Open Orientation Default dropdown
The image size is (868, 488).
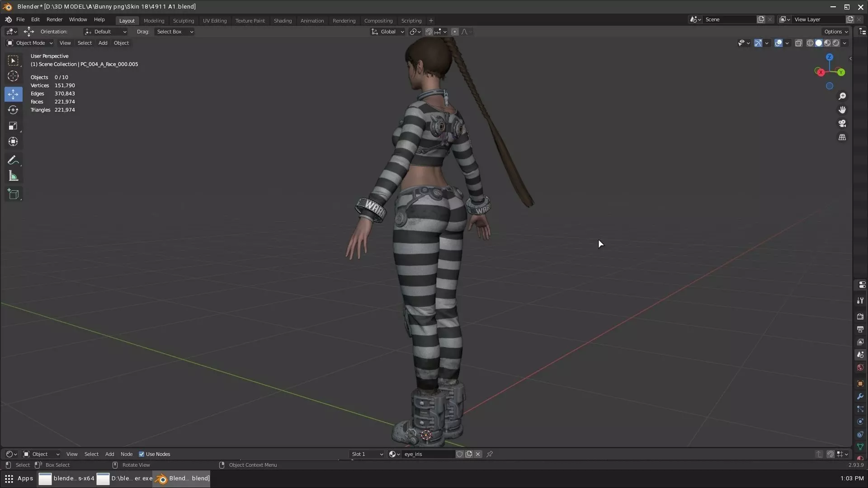click(x=105, y=32)
